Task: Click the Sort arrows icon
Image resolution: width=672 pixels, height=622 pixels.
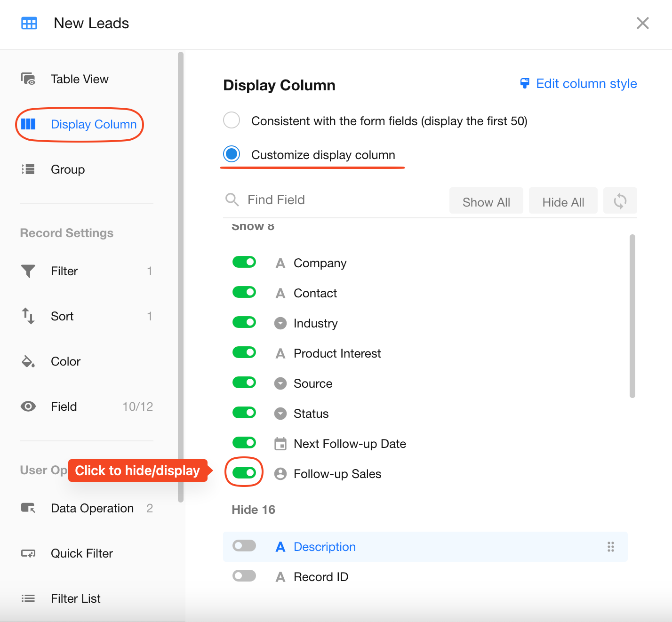Action: point(28,316)
